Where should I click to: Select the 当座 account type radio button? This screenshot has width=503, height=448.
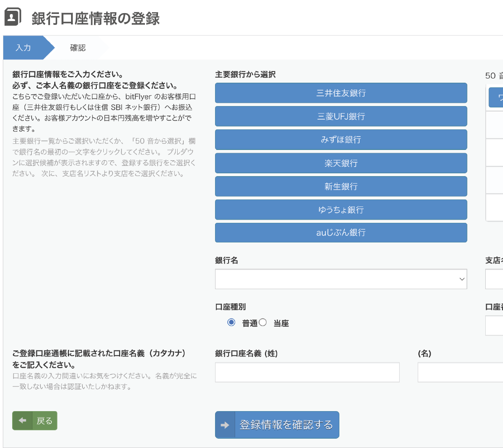point(263,322)
